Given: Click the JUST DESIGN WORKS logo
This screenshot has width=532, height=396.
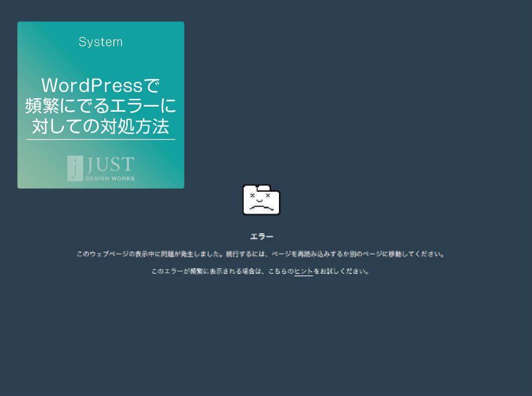Looking at the screenshot, I should point(101,168).
